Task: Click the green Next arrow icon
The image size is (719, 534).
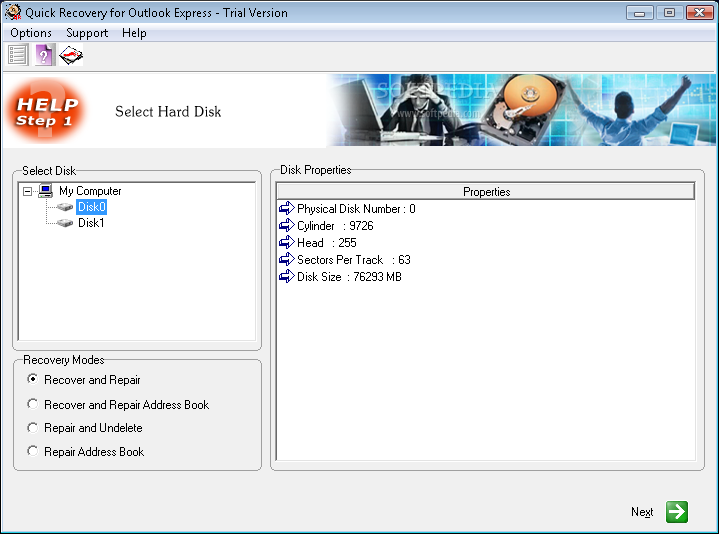Action: [x=677, y=512]
